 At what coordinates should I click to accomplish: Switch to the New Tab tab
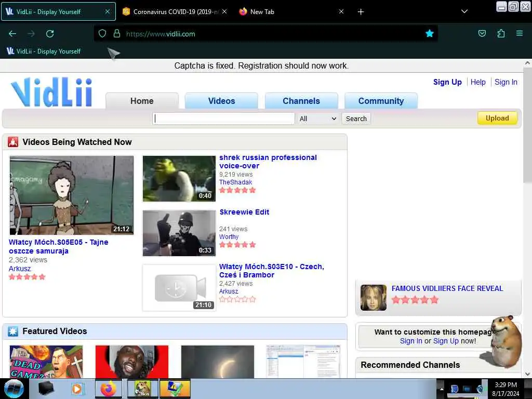pyautogui.click(x=292, y=11)
